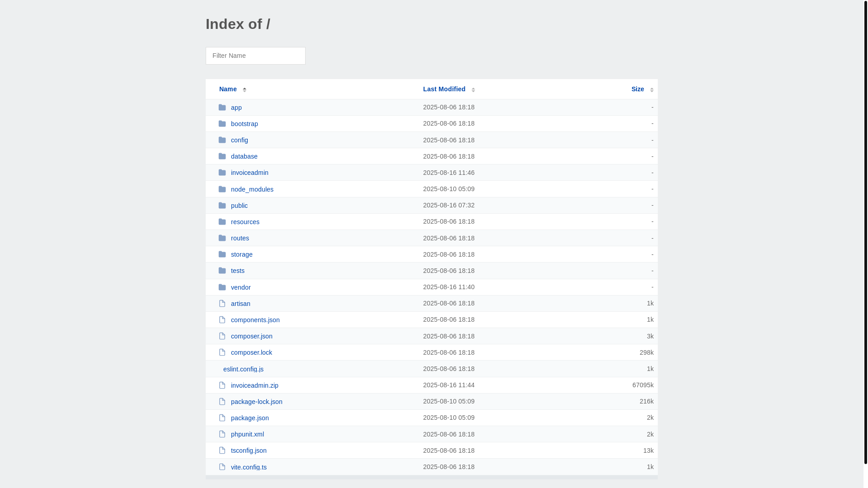Open the tsconfig.json file link

pyautogui.click(x=249, y=450)
